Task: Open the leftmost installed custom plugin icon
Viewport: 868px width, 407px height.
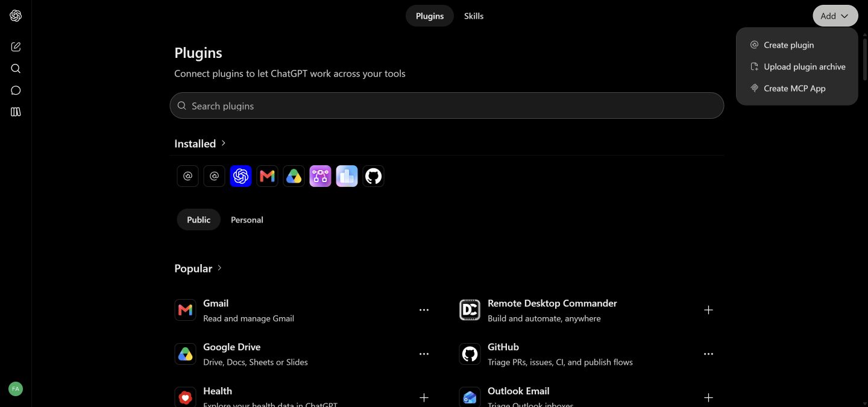Action: click(187, 176)
